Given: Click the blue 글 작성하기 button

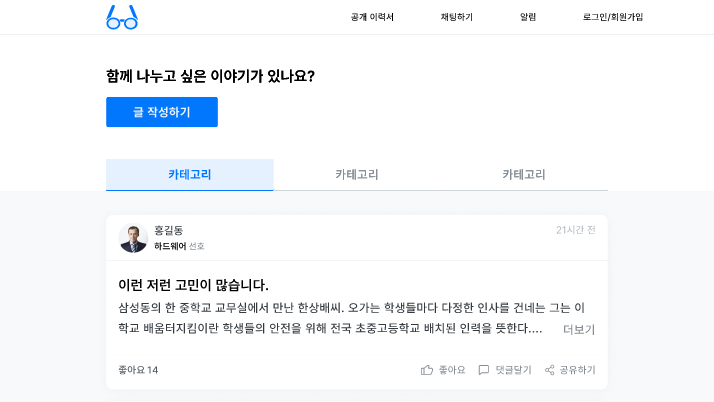Looking at the screenshot, I should pos(162,112).
